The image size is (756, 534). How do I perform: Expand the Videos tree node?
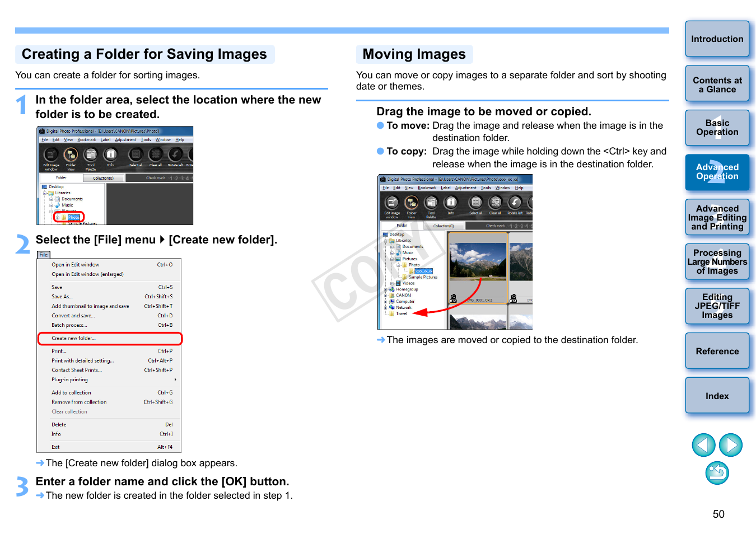[x=391, y=283]
